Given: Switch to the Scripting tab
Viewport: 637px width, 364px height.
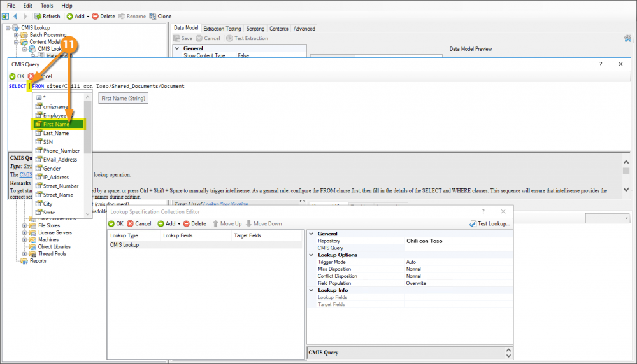Looking at the screenshot, I should 255,29.
